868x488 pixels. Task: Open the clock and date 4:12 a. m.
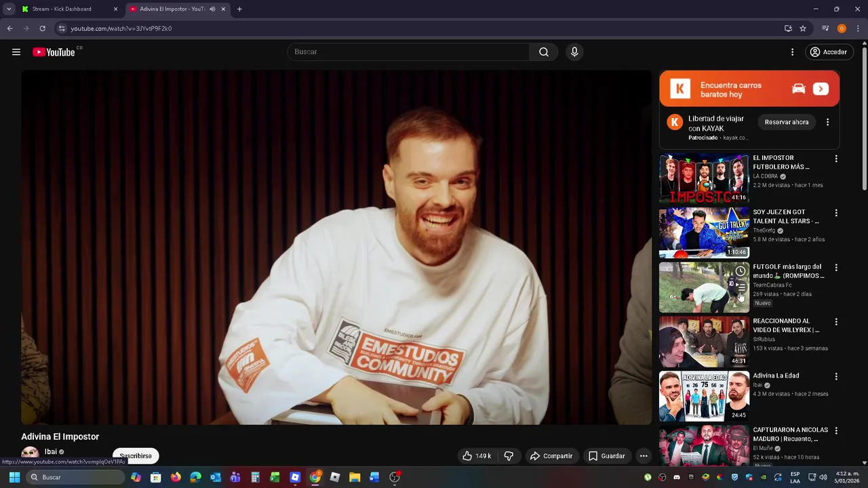[848, 477]
